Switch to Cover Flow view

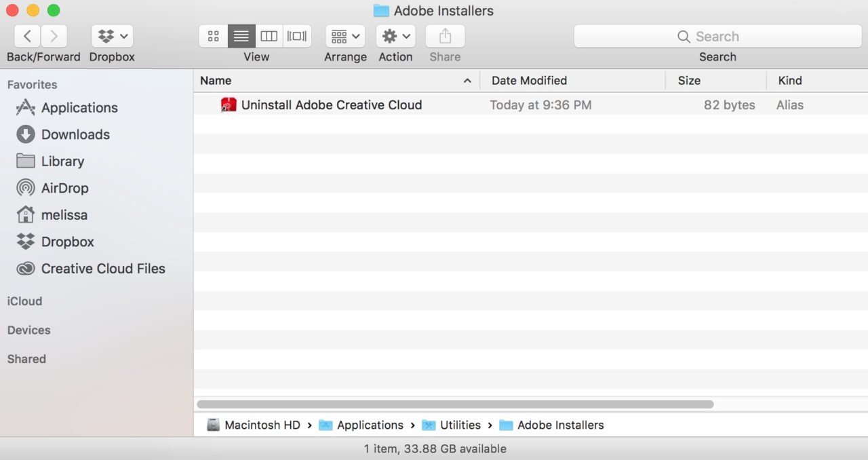[297, 36]
